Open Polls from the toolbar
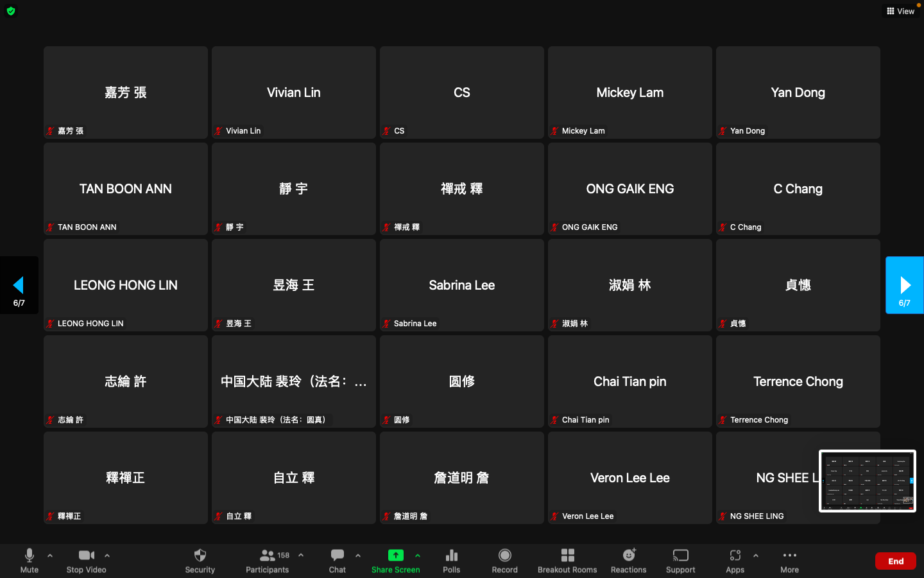This screenshot has height=578, width=924. click(x=451, y=560)
